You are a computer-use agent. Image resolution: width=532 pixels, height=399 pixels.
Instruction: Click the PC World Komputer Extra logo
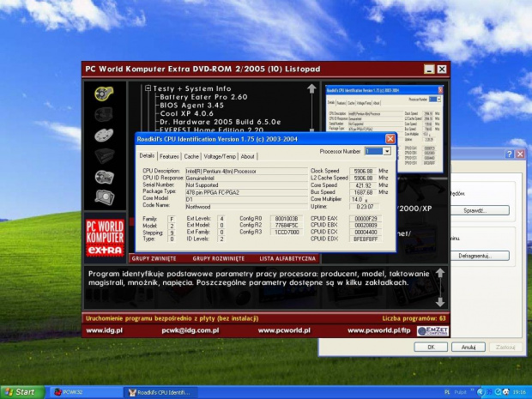[x=105, y=238]
